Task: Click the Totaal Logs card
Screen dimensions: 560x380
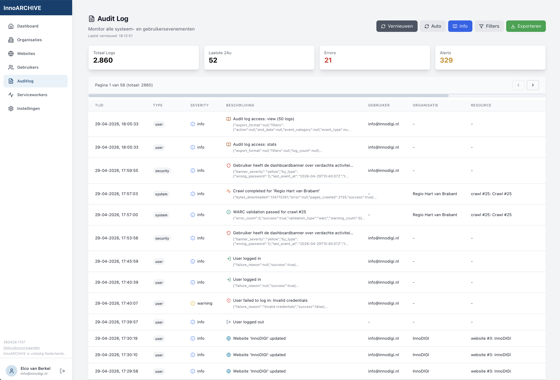Action: (144, 57)
